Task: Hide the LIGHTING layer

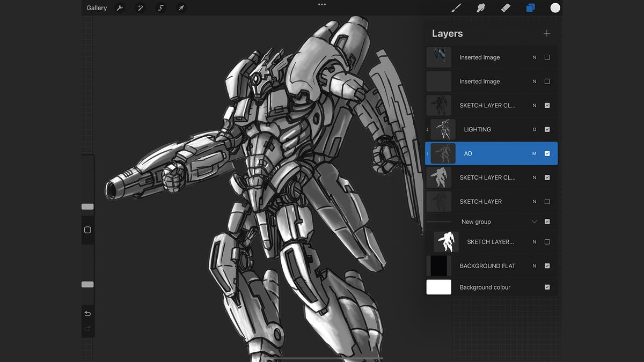Action: pyautogui.click(x=547, y=129)
